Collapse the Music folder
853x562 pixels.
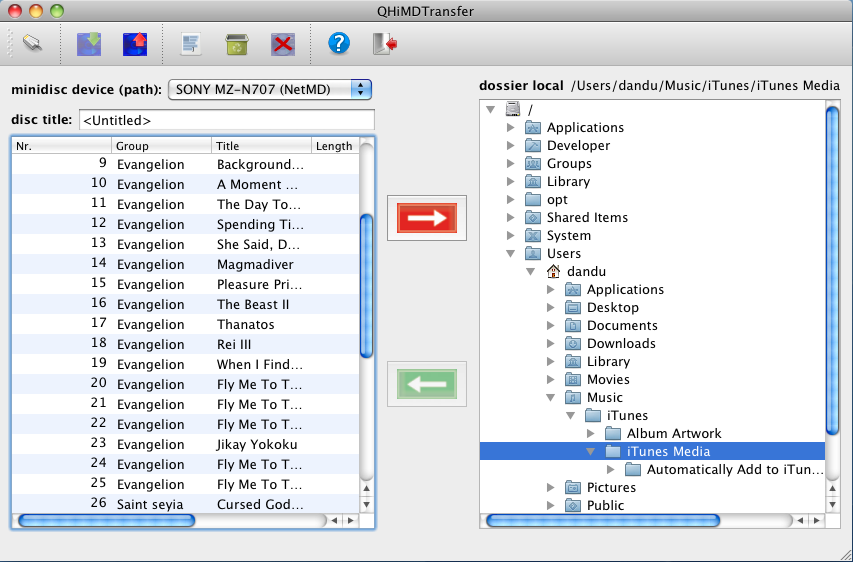click(x=551, y=398)
